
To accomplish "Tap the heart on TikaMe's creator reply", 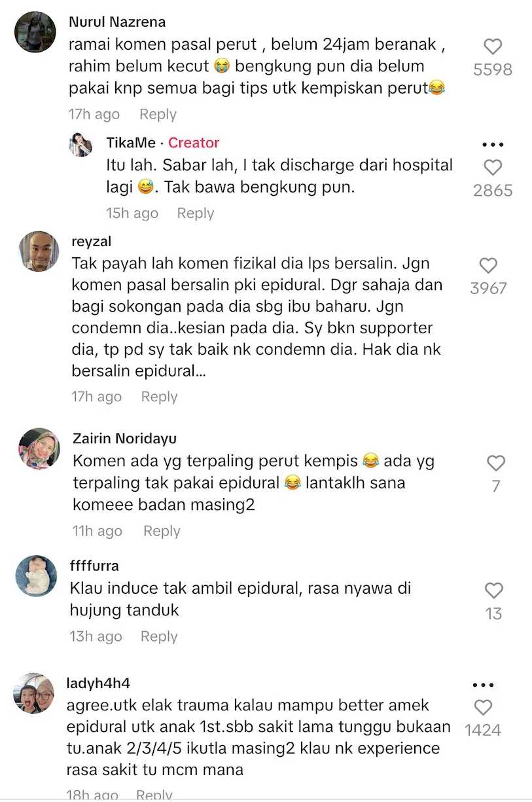I will (493, 168).
